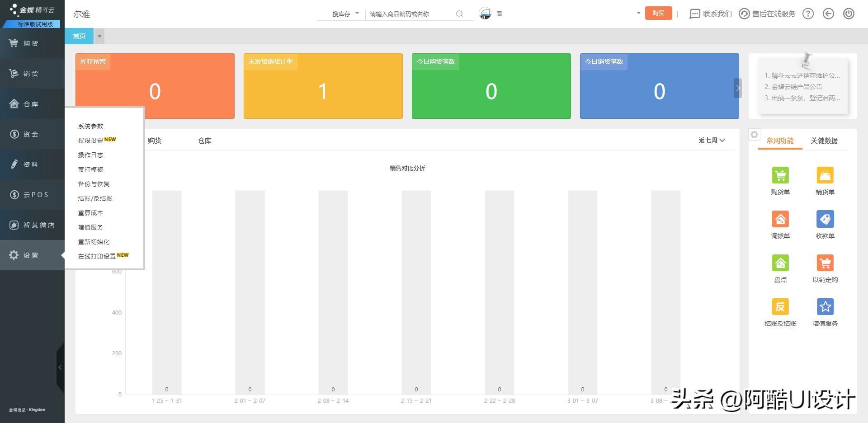Open the 以销定购 shortcut icon

(x=825, y=263)
